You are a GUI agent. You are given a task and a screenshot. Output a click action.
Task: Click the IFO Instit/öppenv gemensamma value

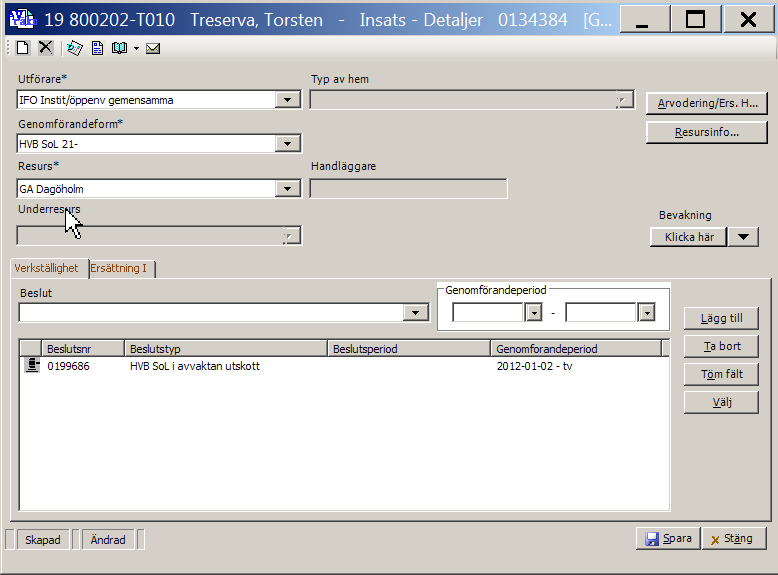pos(96,100)
